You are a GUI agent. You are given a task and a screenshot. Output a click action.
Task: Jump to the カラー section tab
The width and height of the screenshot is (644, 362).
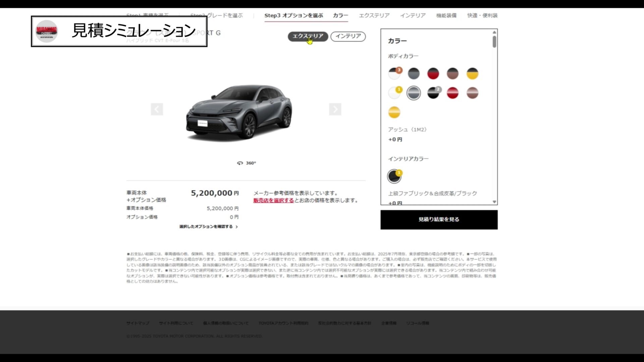340,15
